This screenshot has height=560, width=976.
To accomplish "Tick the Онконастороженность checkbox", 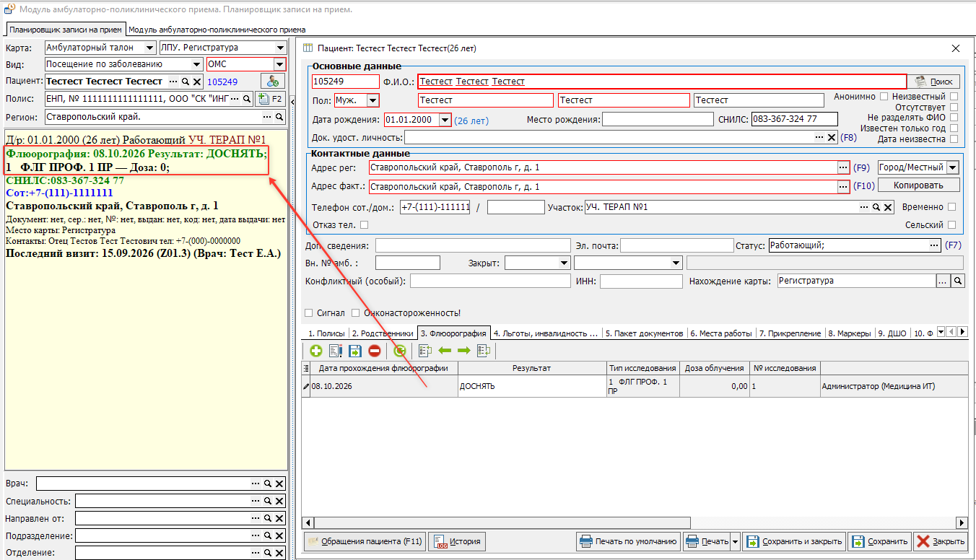I will [x=355, y=312].
